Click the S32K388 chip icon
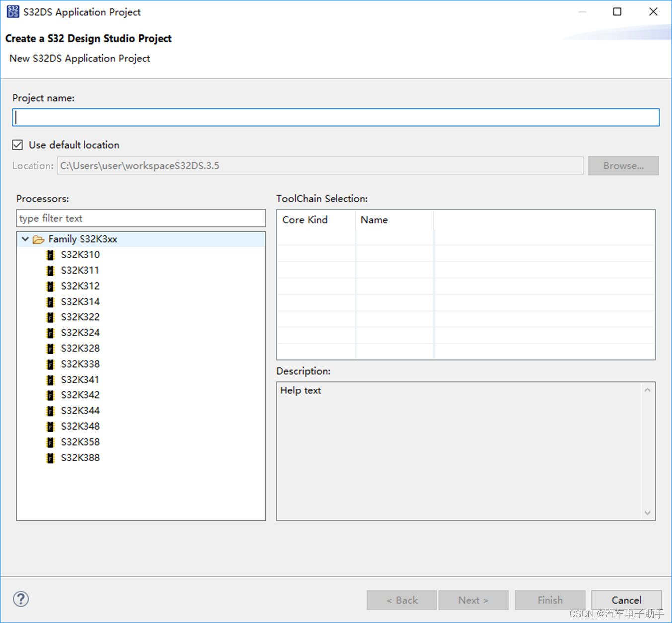672x623 pixels. [50, 458]
